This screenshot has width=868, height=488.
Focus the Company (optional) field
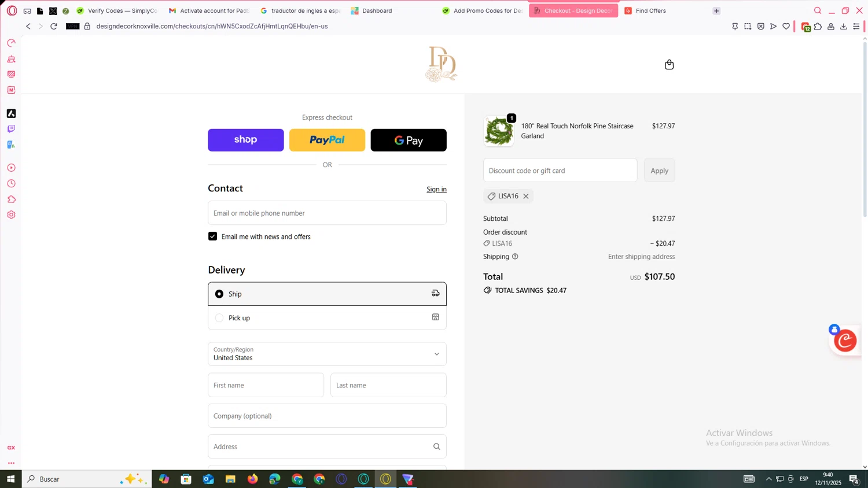pyautogui.click(x=327, y=416)
